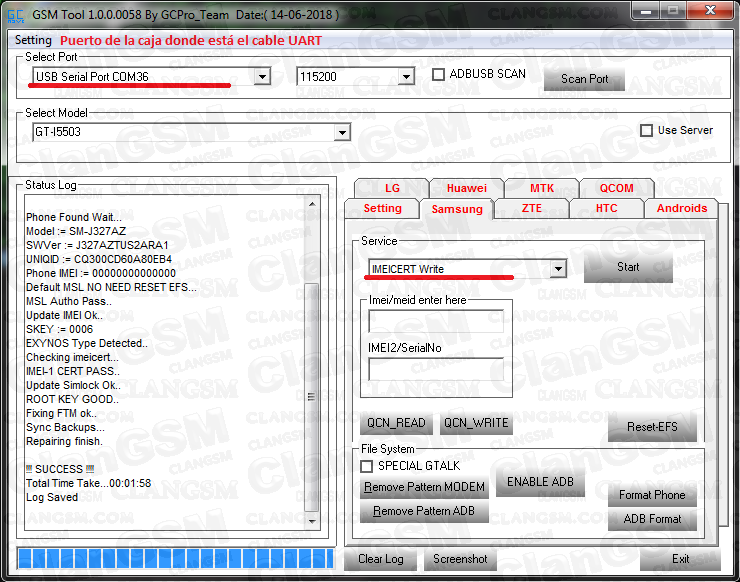This screenshot has width=740, height=582.
Task: Click the QCN_READ button
Action: click(396, 423)
